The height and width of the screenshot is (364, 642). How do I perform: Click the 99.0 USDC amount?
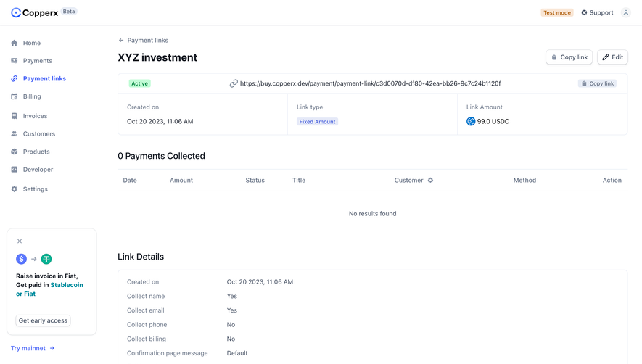pos(493,122)
